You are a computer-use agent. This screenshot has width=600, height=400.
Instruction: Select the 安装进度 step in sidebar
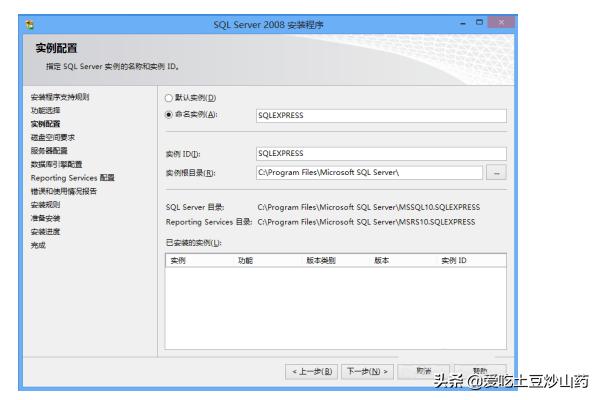click(46, 232)
